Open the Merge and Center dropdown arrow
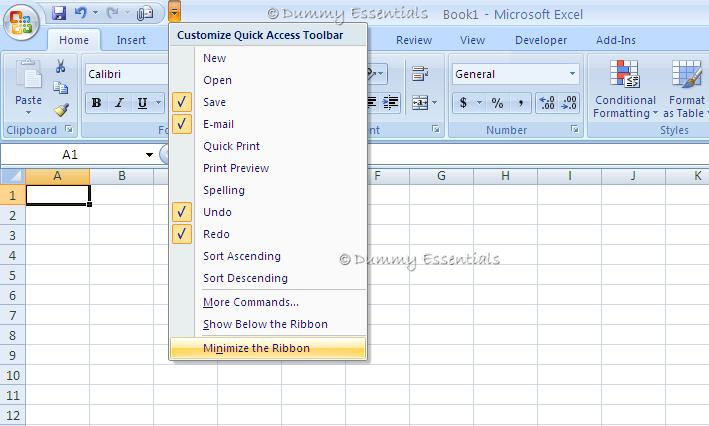 (435, 103)
